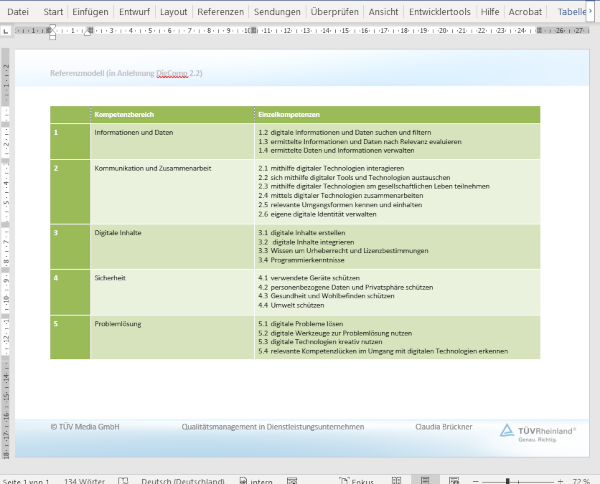
Task: Open the 72 % zoom level dialog
Action: (x=581, y=479)
